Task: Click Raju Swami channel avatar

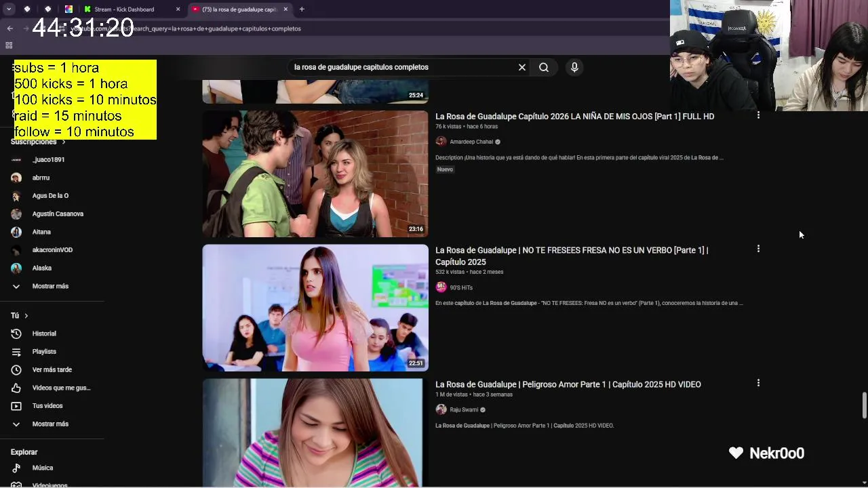Action: (441, 409)
